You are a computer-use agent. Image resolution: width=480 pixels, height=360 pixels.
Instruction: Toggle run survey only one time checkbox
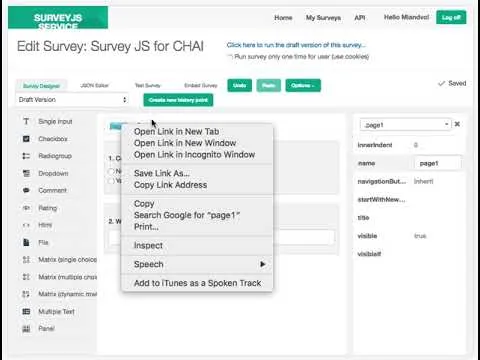point(230,57)
